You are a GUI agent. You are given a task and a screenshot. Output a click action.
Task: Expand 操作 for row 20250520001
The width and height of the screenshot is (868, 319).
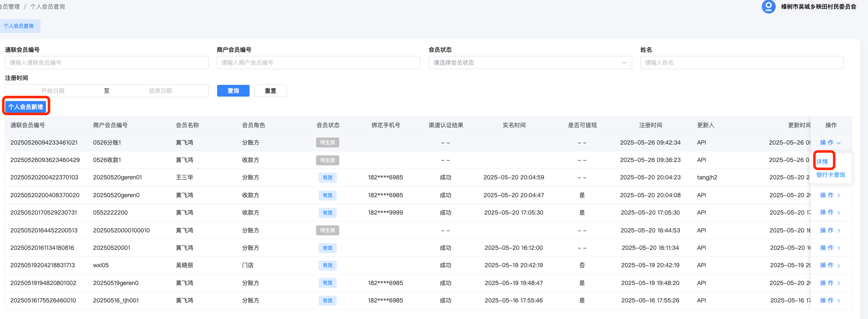point(830,248)
